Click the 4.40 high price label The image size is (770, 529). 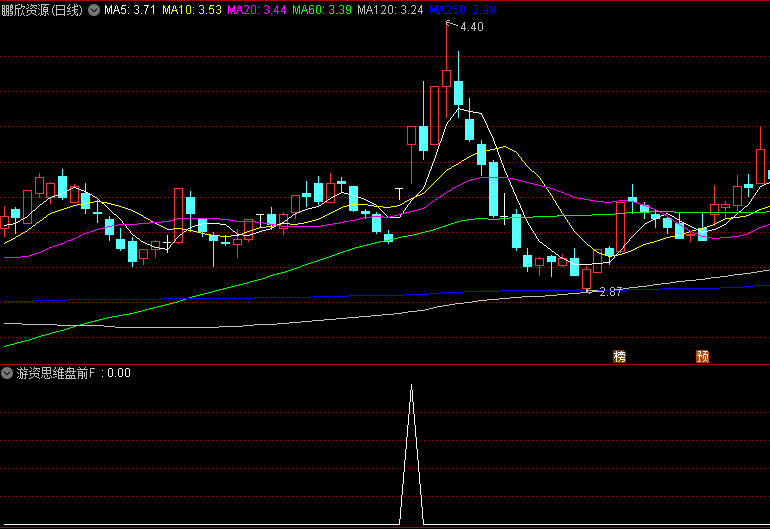point(471,27)
